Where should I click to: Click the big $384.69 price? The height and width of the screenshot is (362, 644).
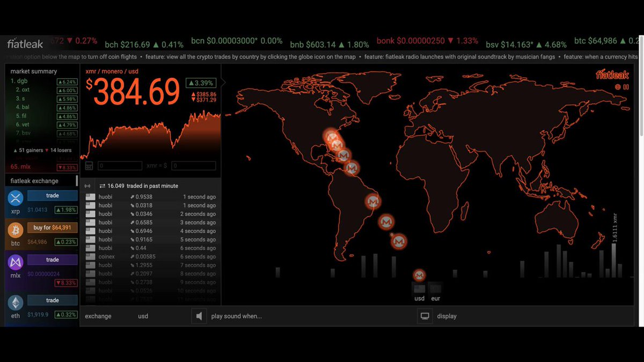[133, 91]
